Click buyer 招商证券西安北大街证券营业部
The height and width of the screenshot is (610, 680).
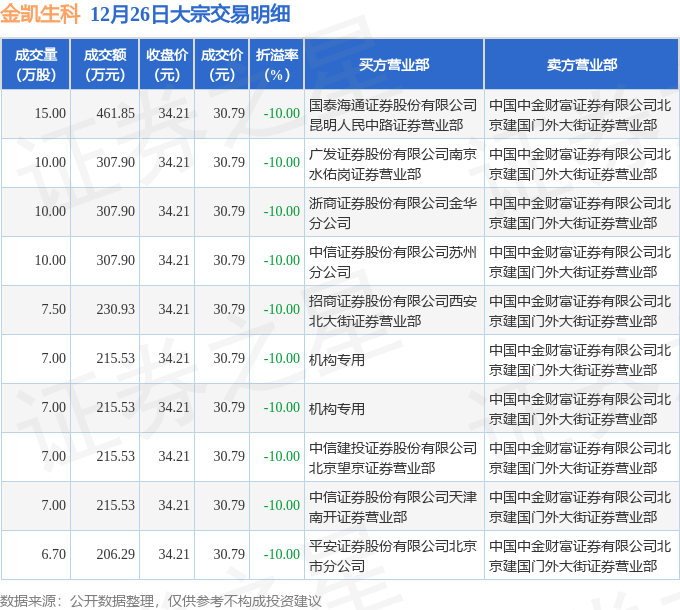click(x=393, y=311)
